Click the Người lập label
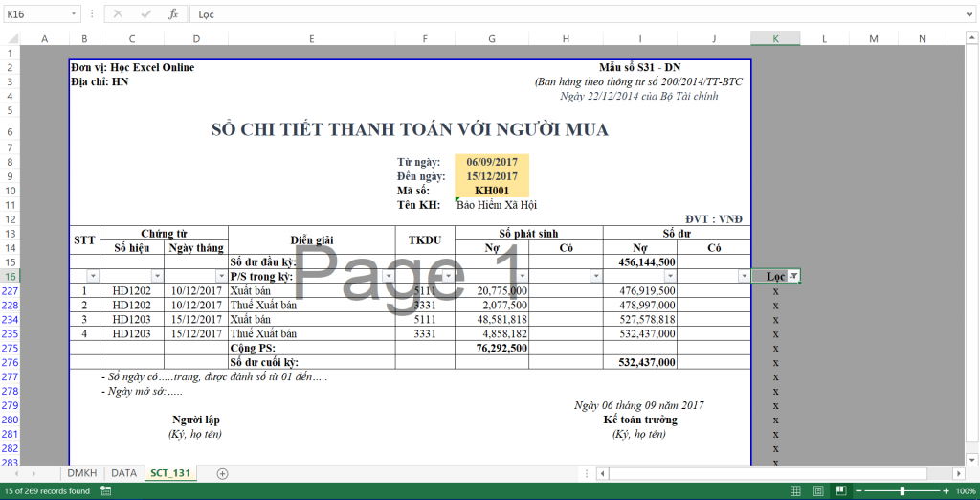The width and height of the screenshot is (980, 500). (x=195, y=420)
